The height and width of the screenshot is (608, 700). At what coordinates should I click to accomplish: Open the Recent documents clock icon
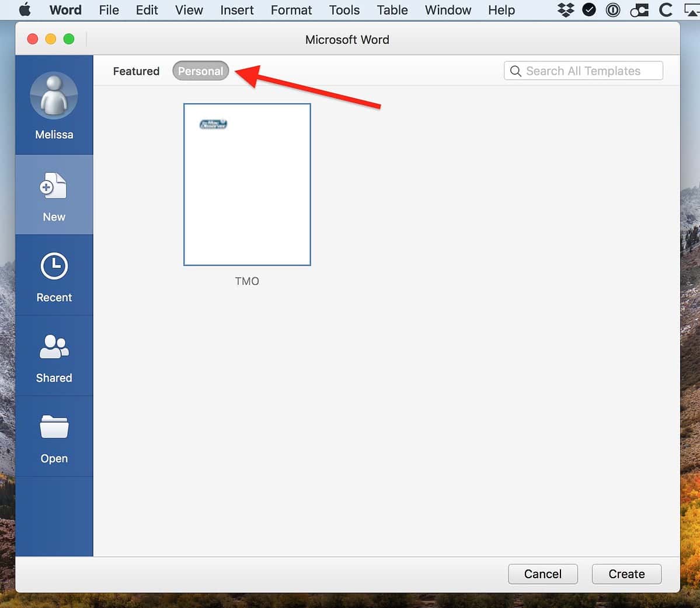[54, 267]
